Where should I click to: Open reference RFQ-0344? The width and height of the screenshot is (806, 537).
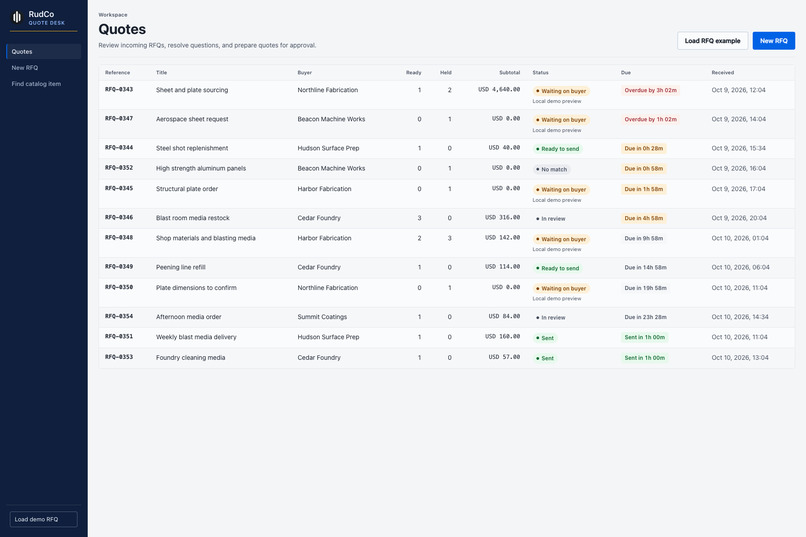point(119,148)
